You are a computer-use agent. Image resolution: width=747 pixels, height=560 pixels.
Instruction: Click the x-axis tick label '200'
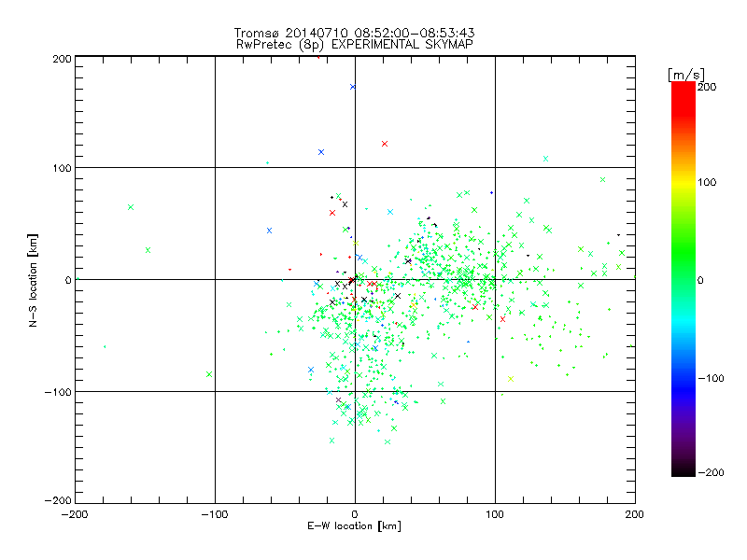coord(635,514)
